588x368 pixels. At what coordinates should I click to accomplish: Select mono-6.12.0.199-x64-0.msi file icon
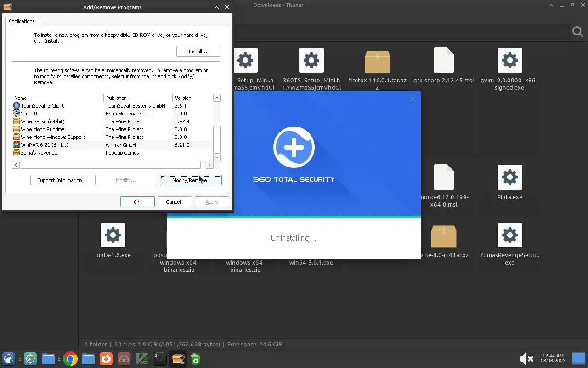pyautogui.click(x=443, y=177)
